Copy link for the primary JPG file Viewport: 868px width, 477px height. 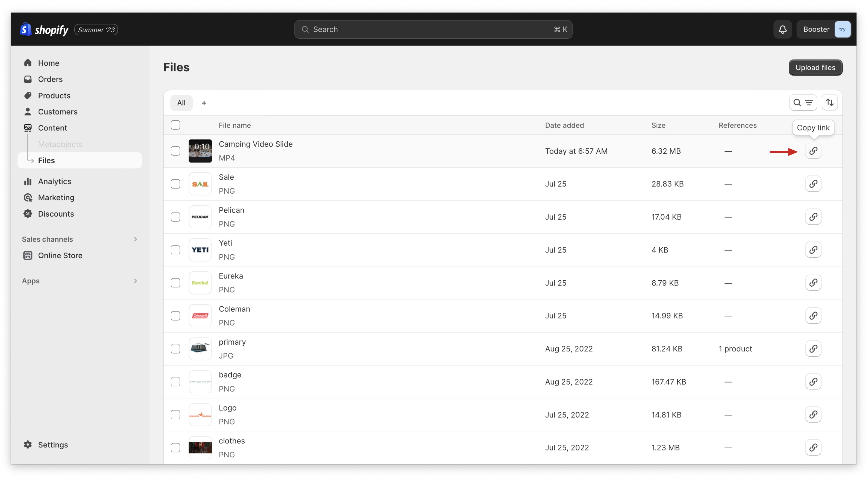(x=813, y=348)
